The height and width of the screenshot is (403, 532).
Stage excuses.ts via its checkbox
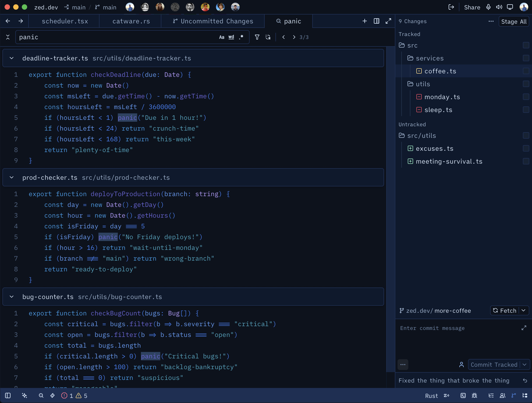tap(526, 149)
